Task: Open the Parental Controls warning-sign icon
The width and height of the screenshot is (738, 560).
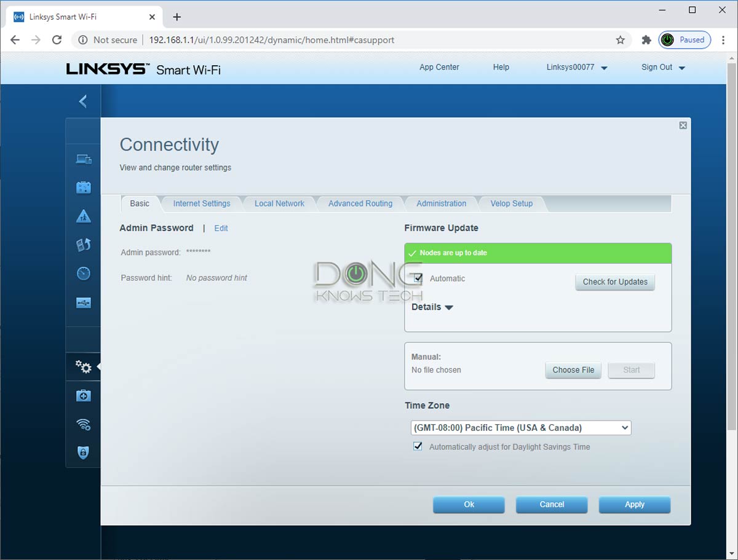Action: [83, 216]
